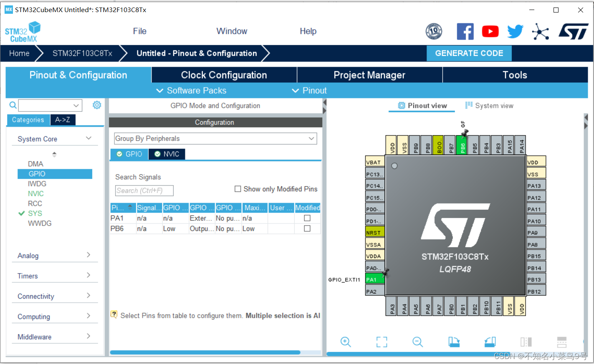This screenshot has width=594, height=364.
Task: Select DMA in System Core list
Action: click(35, 164)
